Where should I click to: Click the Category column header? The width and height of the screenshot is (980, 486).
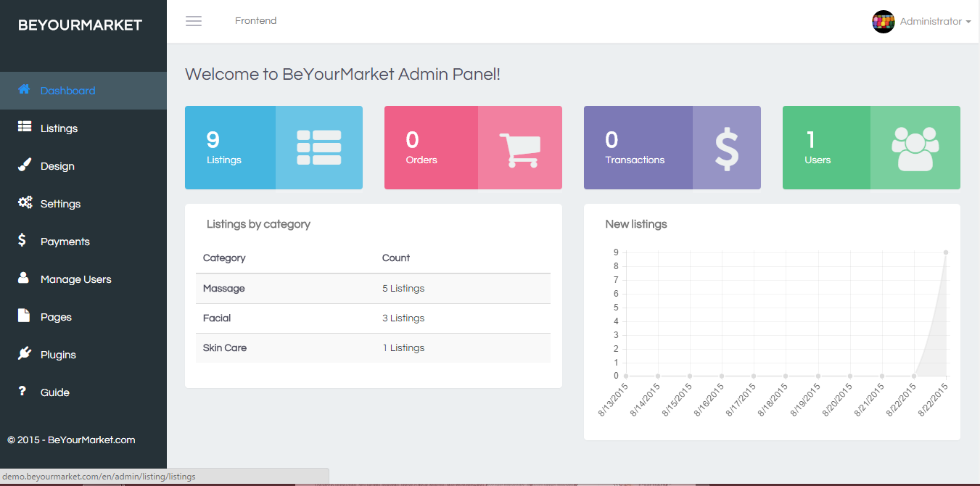224,258
